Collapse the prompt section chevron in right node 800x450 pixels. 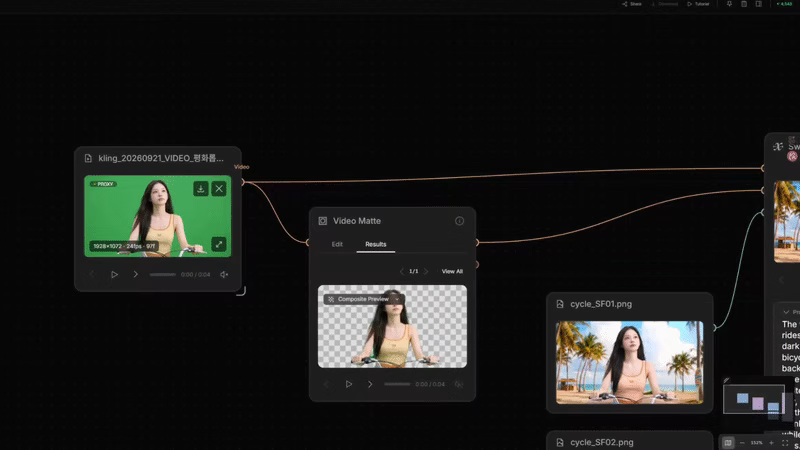(786, 312)
